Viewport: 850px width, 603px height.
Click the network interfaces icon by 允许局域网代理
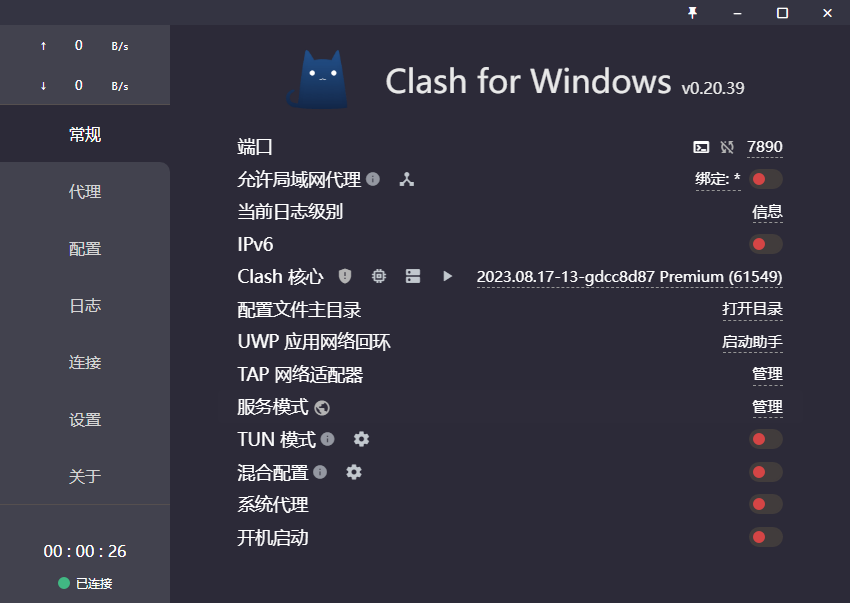pos(407,179)
